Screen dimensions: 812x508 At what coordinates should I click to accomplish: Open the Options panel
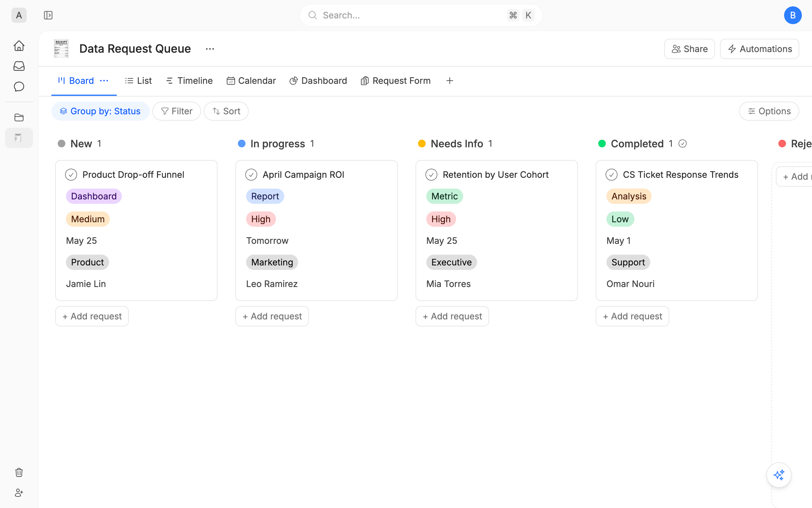(x=769, y=111)
